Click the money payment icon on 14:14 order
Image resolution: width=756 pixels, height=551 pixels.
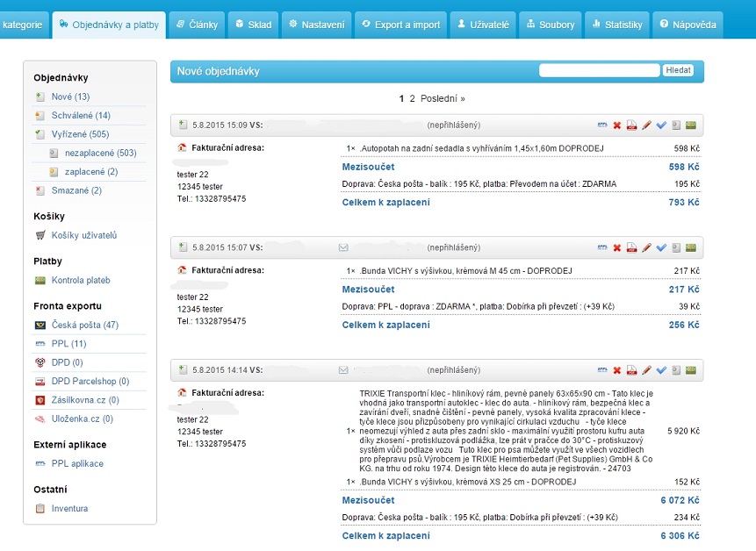pyautogui.click(x=691, y=370)
